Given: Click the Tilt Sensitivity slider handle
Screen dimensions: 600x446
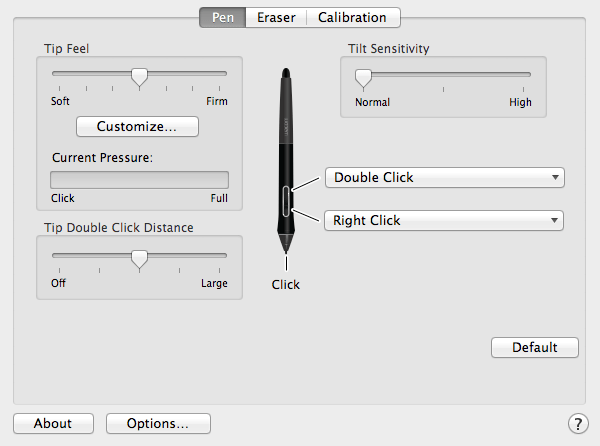Looking at the screenshot, I should (x=363, y=78).
